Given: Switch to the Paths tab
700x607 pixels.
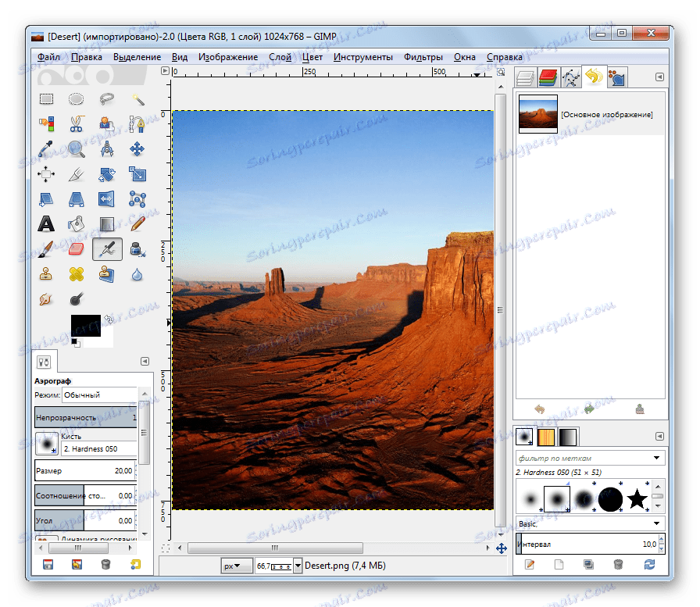Looking at the screenshot, I should [x=571, y=77].
